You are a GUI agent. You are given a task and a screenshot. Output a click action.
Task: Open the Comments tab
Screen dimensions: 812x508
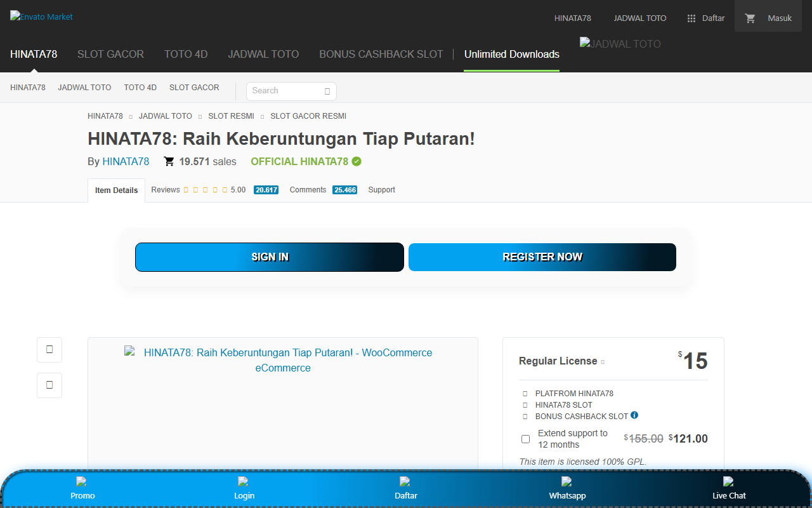[308, 190]
